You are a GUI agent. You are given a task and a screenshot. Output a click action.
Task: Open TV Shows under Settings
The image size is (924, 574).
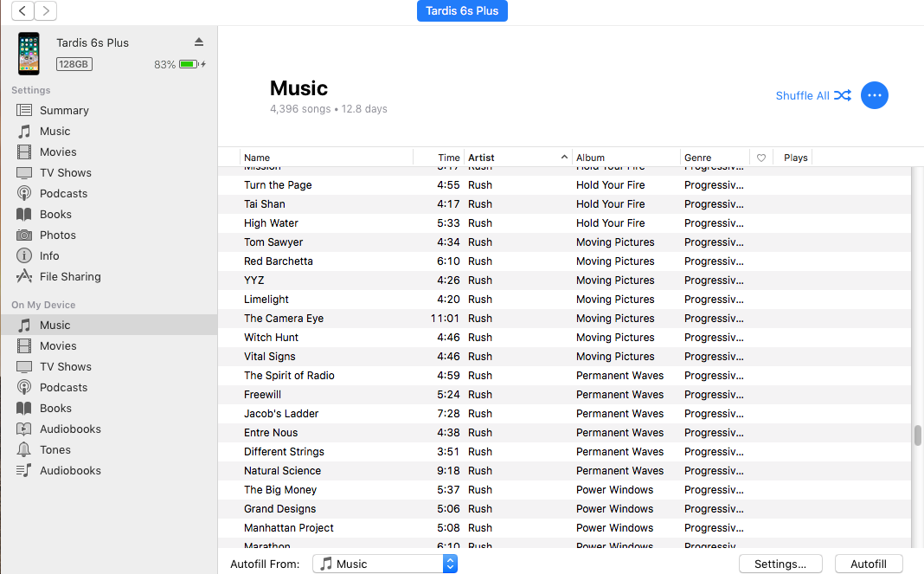(x=66, y=173)
